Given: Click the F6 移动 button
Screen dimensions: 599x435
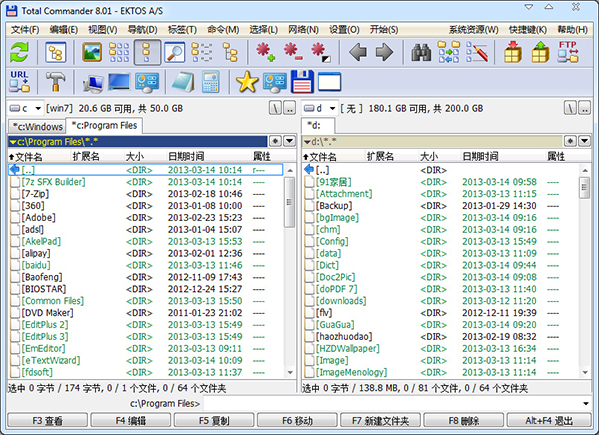Looking at the screenshot, I should tap(297, 420).
